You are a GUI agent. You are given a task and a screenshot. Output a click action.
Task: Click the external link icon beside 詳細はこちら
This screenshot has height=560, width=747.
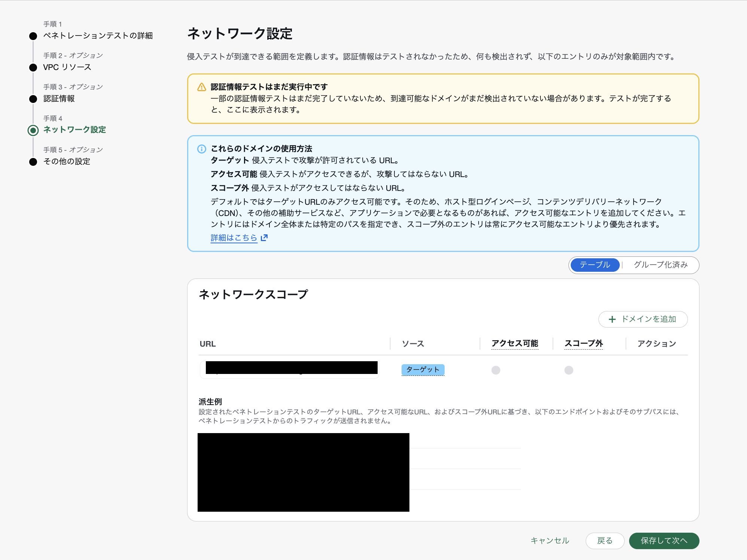tap(264, 238)
